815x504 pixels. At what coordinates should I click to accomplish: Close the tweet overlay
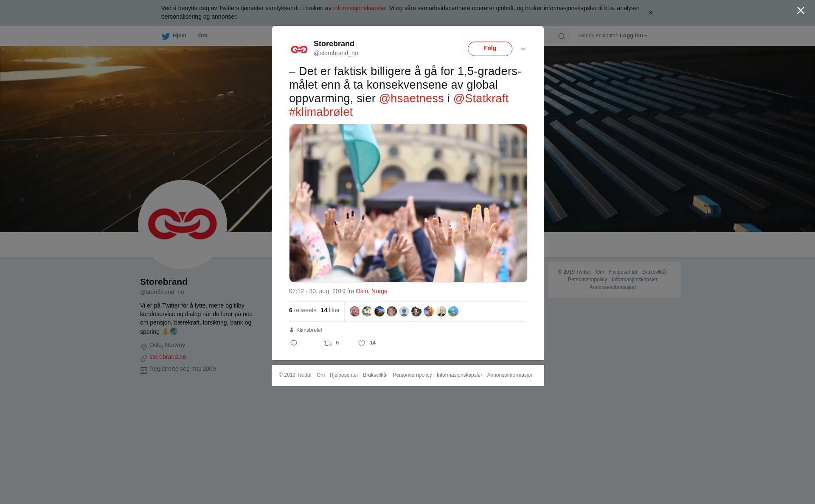click(x=801, y=11)
